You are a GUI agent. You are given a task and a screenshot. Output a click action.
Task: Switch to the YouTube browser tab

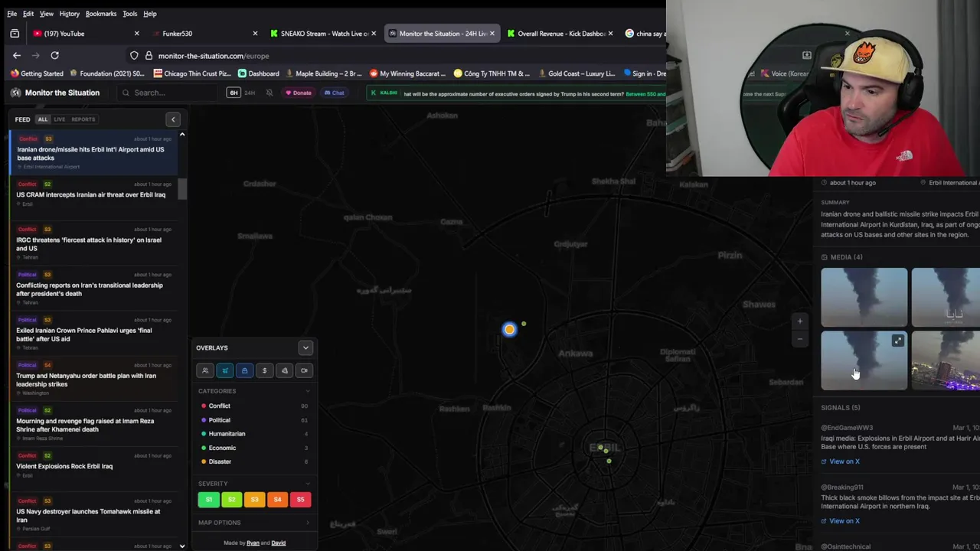86,34
